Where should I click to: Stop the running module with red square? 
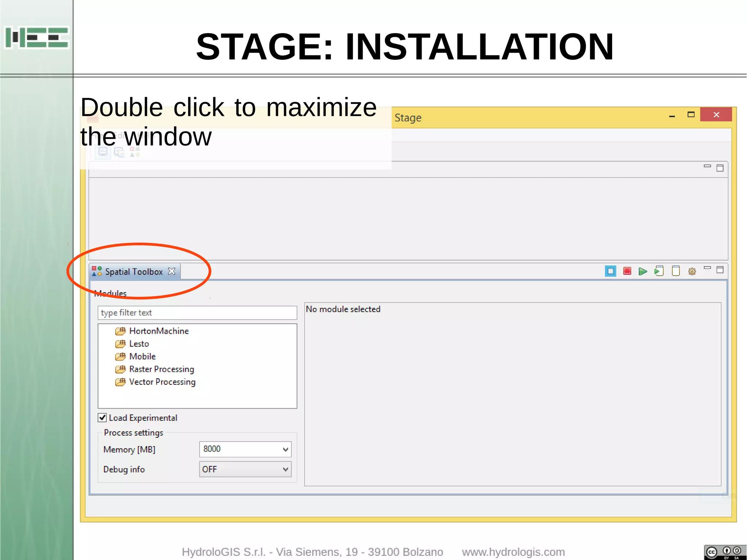(627, 271)
